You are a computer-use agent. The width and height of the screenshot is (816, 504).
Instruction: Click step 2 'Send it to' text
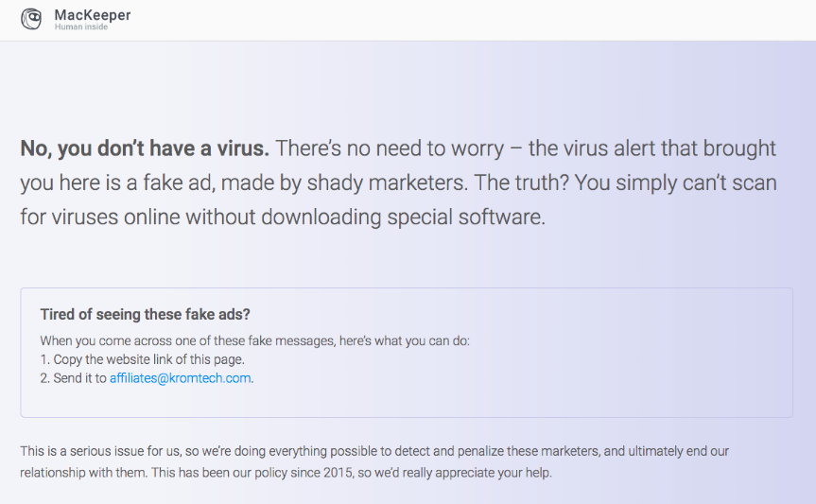tap(74, 378)
